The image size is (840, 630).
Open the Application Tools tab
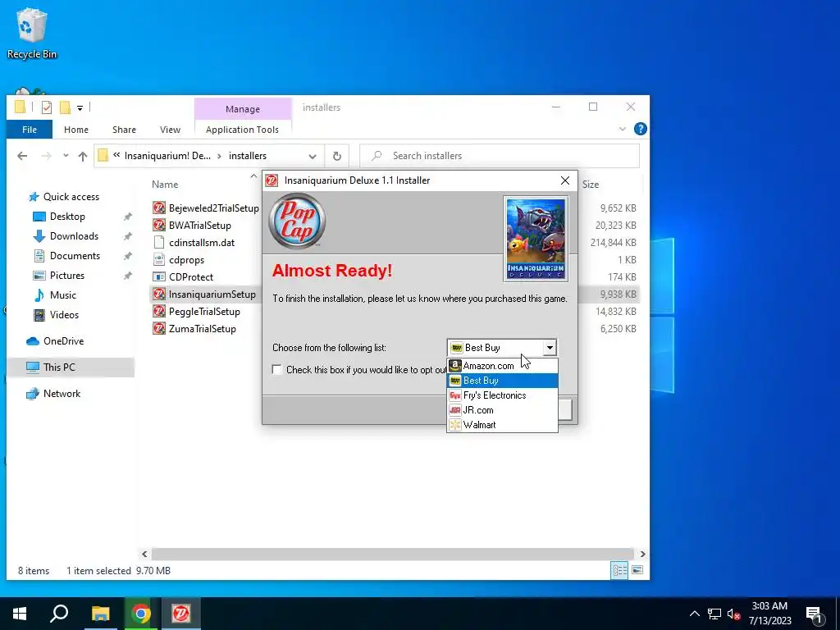(x=242, y=130)
